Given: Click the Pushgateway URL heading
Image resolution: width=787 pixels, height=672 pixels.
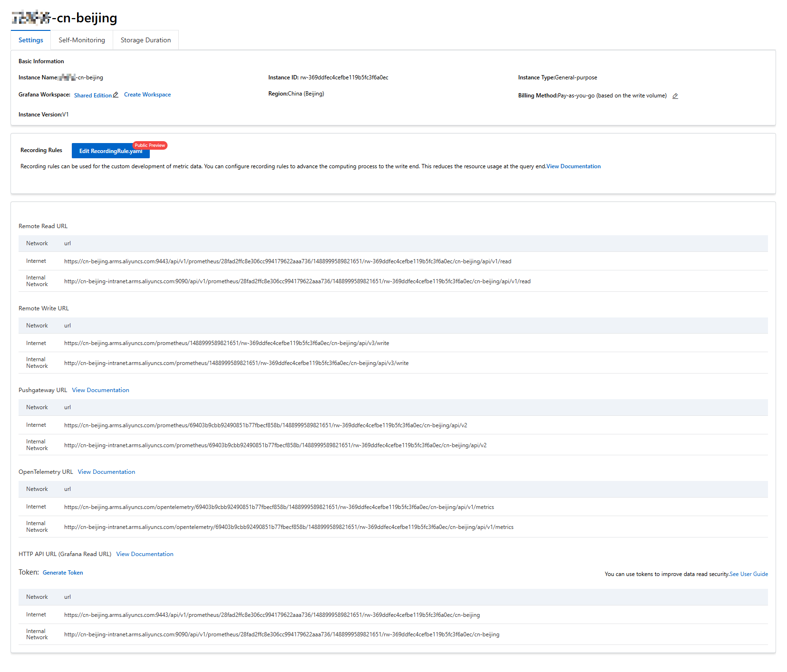Looking at the screenshot, I should pos(43,390).
